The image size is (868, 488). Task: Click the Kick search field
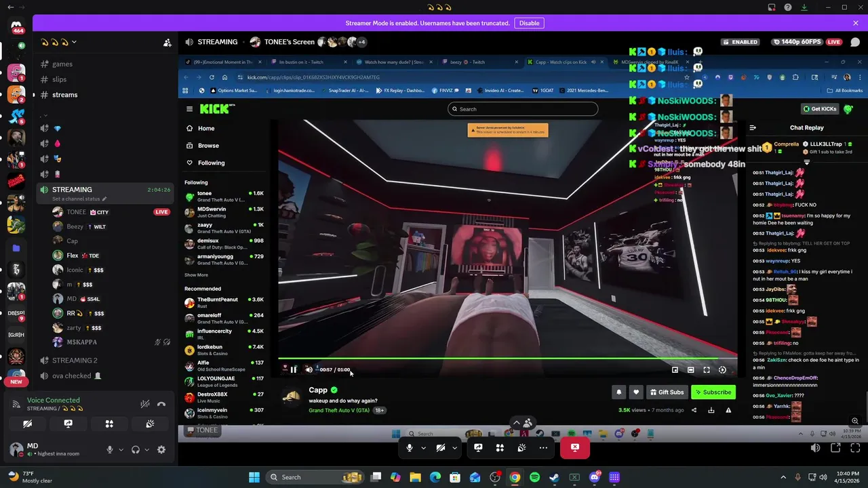(523, 109)
